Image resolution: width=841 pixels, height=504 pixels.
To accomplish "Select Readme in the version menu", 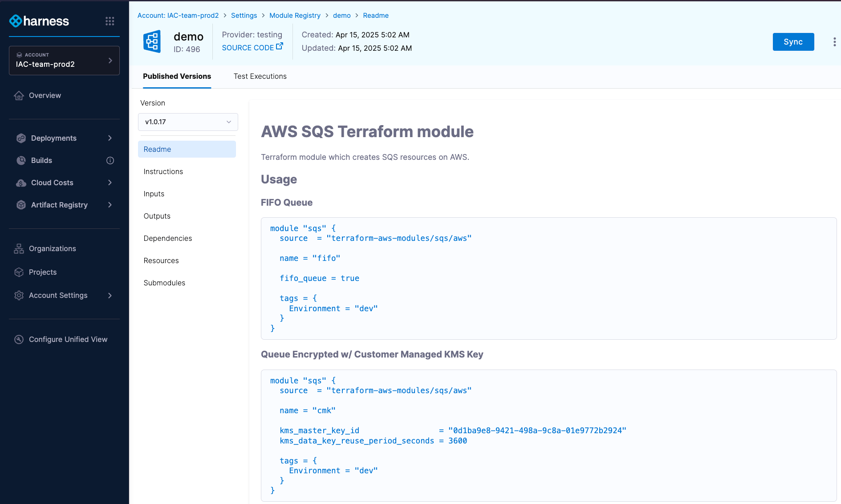I will (x=187, y=149).
